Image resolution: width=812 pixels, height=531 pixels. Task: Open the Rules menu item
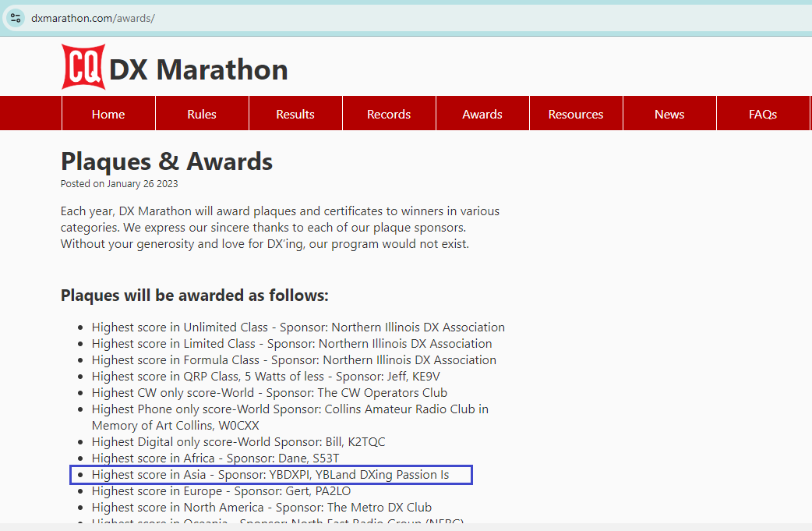tap(202, 114)
